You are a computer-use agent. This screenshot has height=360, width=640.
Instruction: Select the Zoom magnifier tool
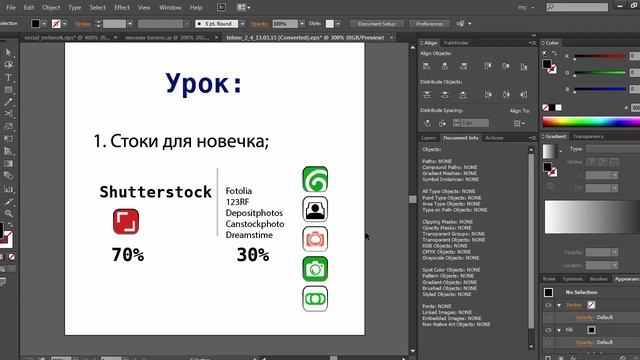point(8,213)
